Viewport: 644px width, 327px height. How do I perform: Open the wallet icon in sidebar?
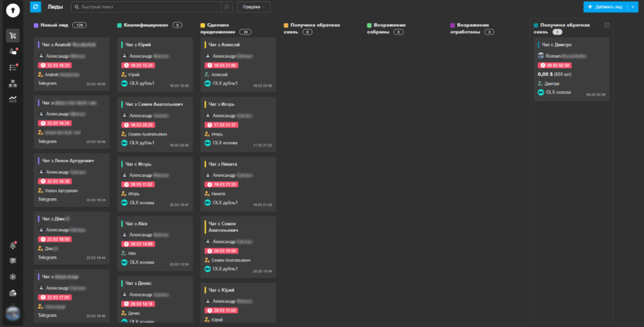[x=13, y=292]
